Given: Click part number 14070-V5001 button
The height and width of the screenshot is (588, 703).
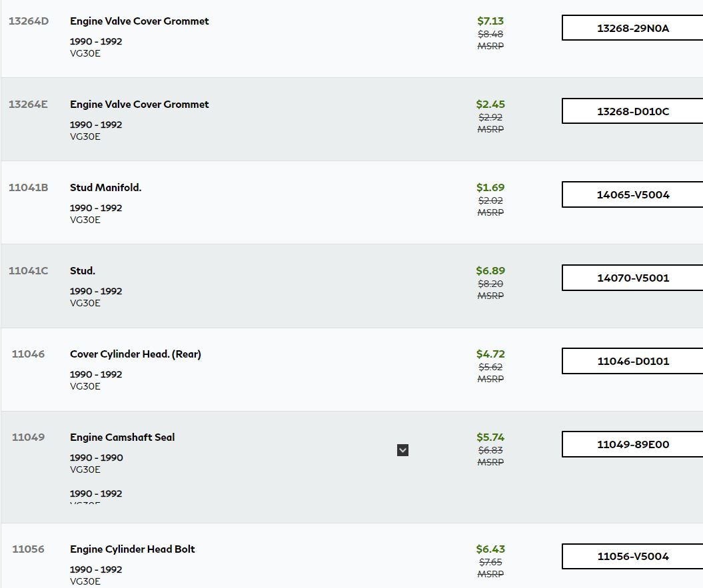Looking at the screenshot, I should point(632,278).
